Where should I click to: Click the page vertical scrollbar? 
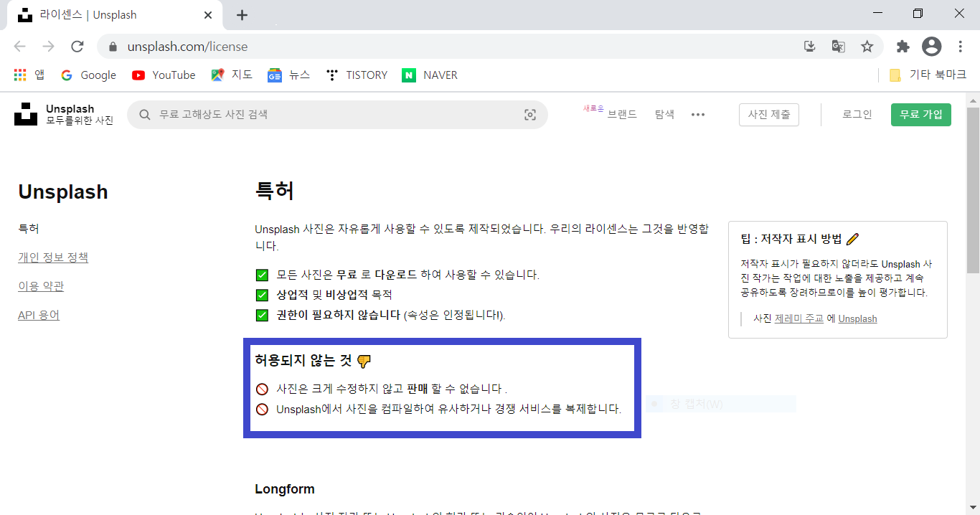click(x=973, y=190)
